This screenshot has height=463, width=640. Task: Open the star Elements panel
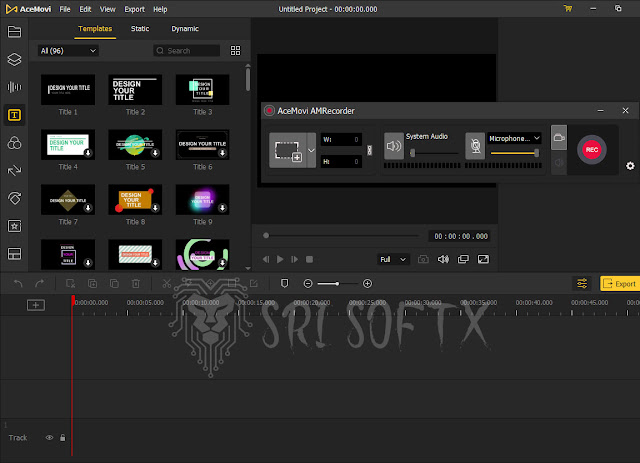point(14,226)
